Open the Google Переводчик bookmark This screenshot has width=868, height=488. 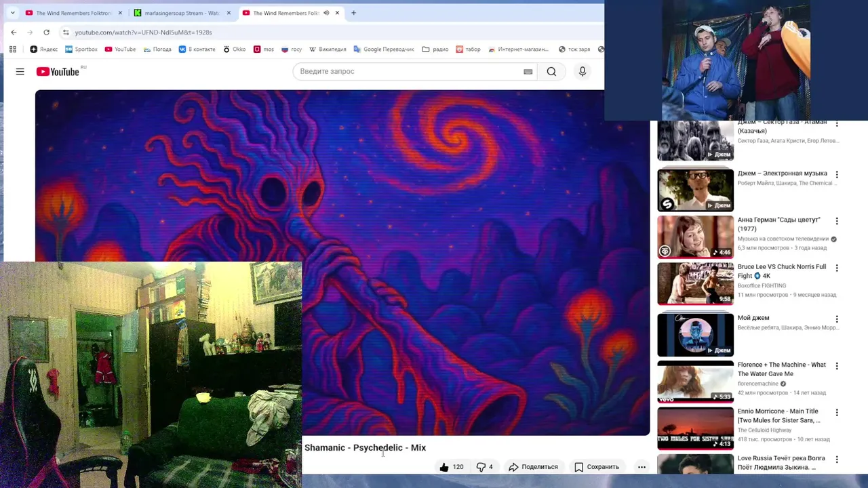[383, 49]
